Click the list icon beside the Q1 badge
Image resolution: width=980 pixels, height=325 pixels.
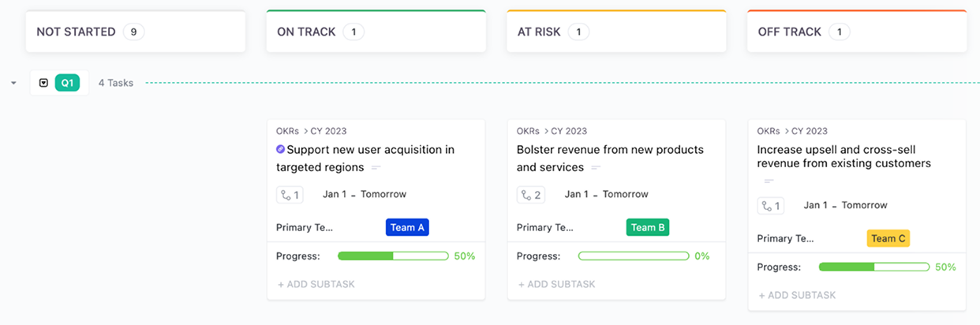tap(43, 83)
